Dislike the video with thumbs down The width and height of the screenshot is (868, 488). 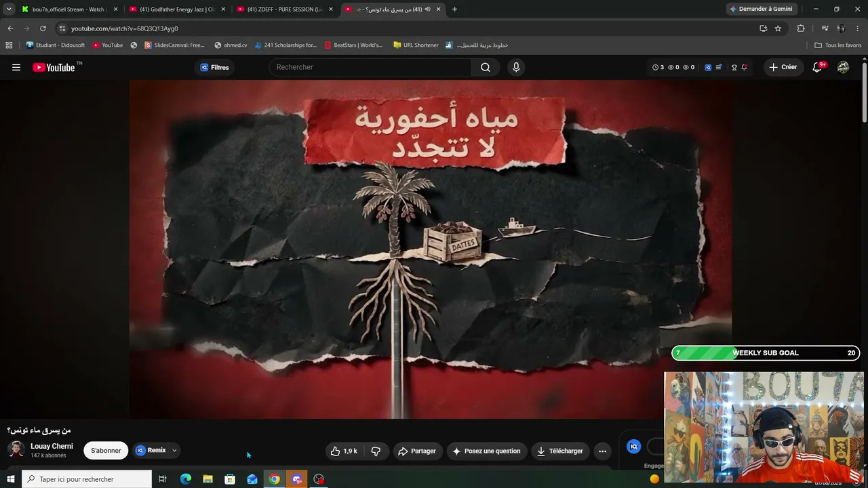click(376, 451)
